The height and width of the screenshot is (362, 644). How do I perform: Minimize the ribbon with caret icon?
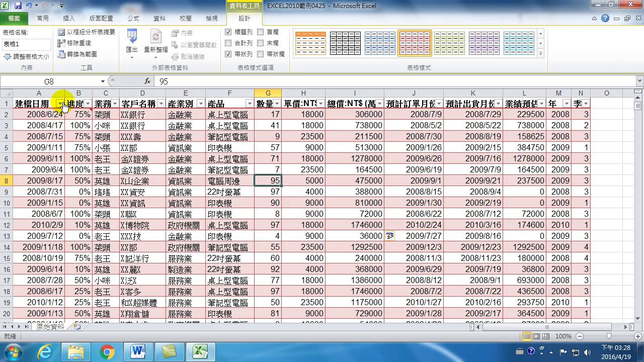[595, 18]
